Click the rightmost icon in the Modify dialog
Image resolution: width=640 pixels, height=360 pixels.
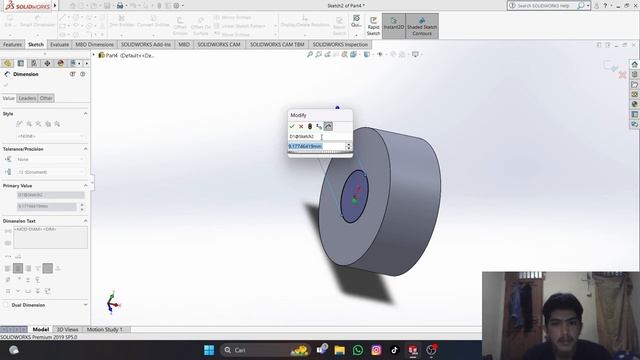pyautogui.click(x=328, y=127)
